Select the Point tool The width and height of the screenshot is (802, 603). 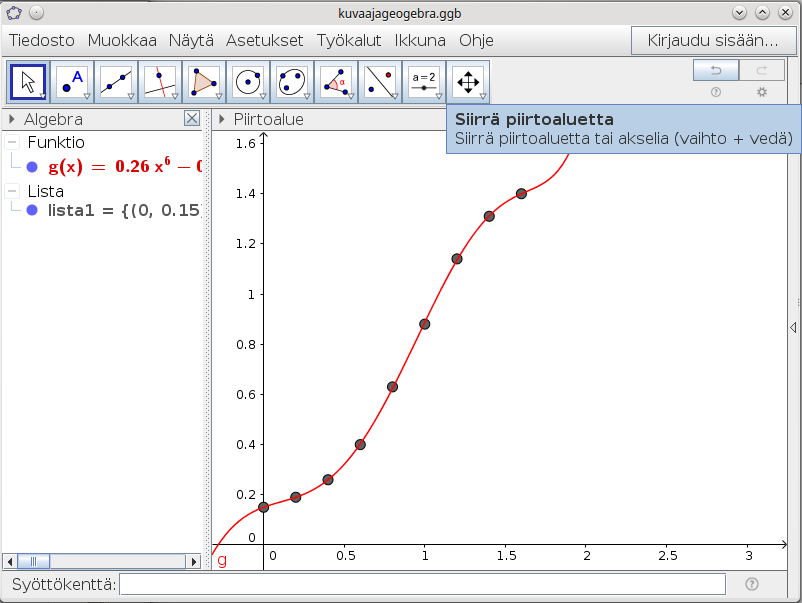tap(72, 82)
